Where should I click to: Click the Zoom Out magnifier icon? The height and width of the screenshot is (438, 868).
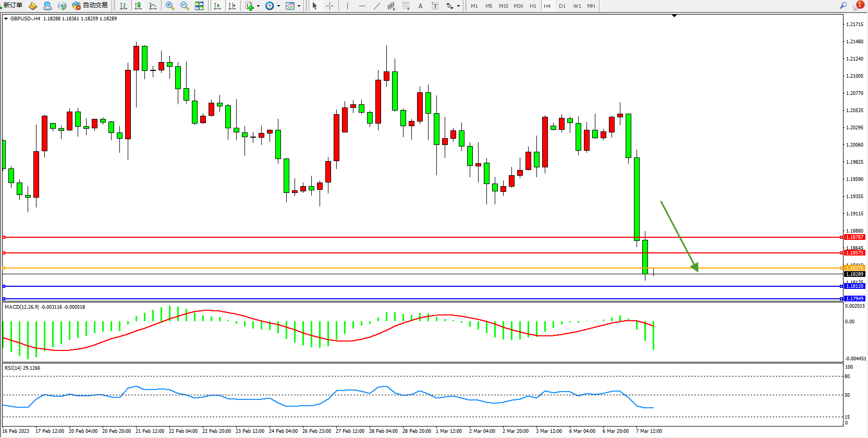tap(185, 6)
